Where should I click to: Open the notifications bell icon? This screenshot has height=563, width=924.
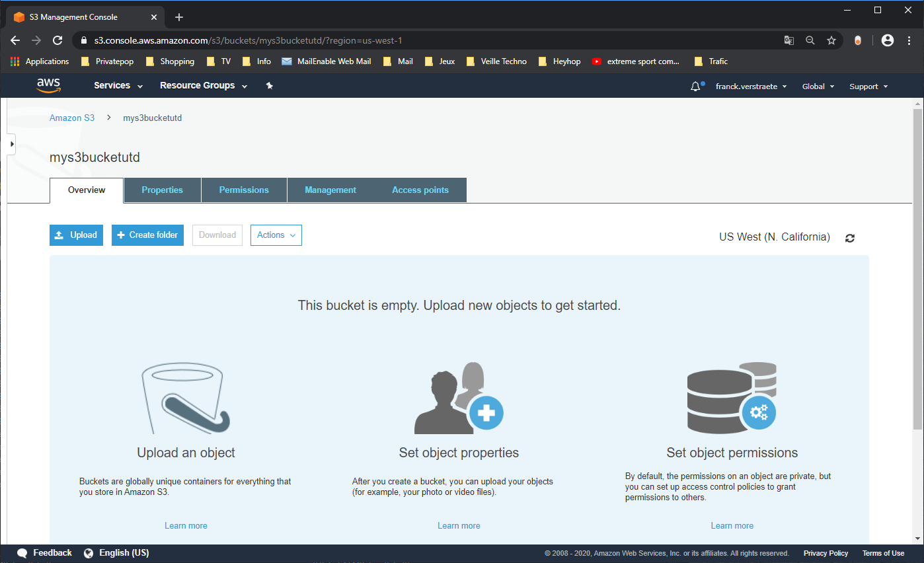pyautogui.click(x=695, y=87)
